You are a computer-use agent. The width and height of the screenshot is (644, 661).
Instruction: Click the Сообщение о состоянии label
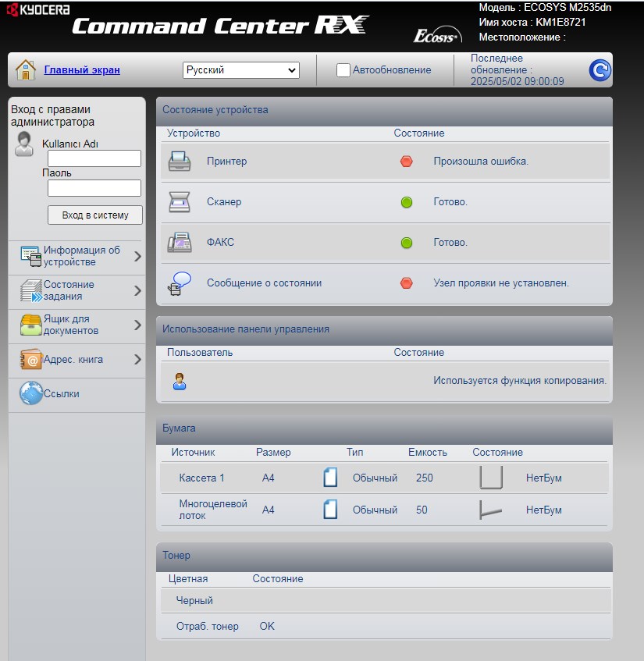[x=264, y=283]
